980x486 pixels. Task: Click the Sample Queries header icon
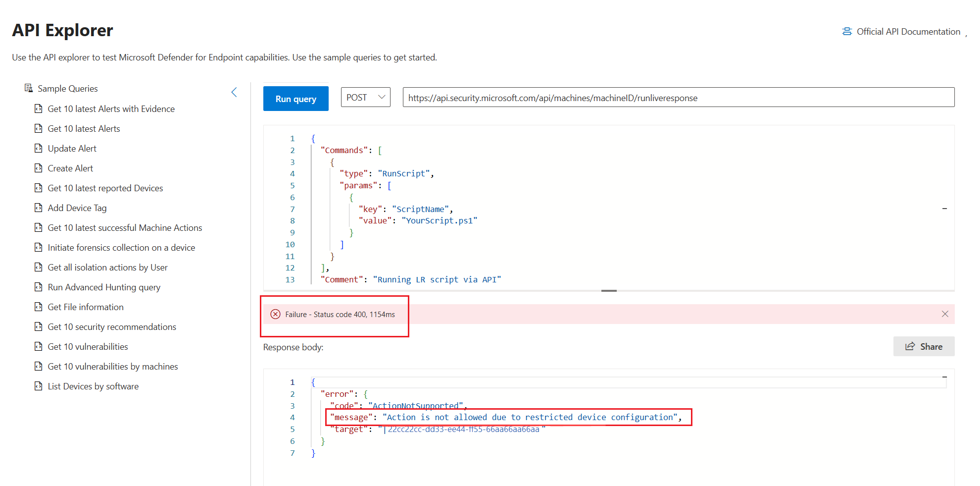pyautogui.click(x=29, y=88)
